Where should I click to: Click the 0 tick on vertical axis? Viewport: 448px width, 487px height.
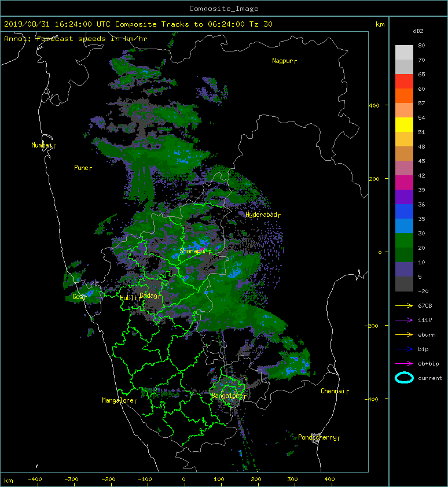380,253
